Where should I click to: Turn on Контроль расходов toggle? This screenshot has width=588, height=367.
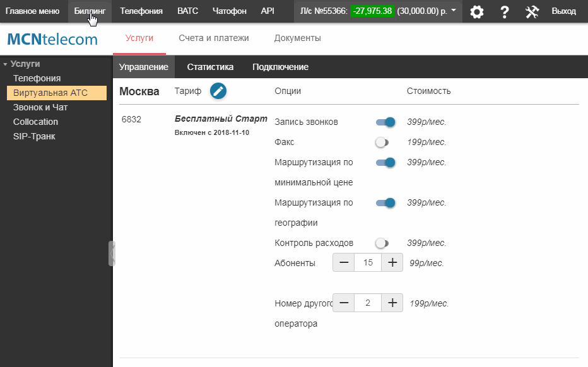382,243
